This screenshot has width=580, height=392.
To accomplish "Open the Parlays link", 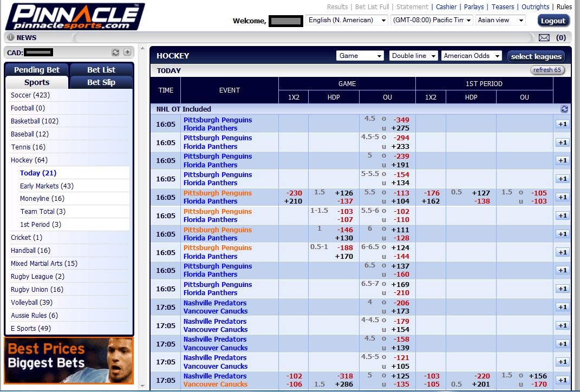I will 474,6.
